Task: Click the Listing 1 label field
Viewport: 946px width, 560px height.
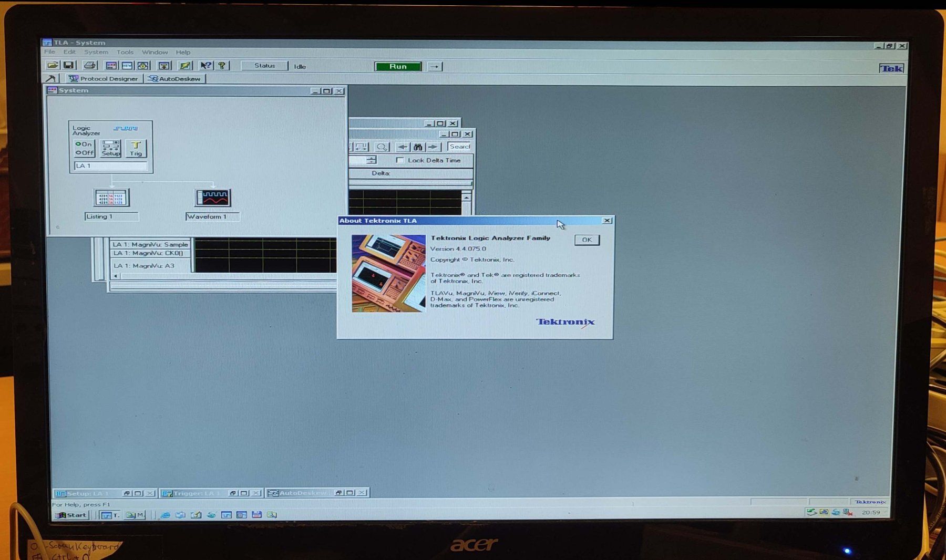Action: pyautogui.click(x=111, y=216)
